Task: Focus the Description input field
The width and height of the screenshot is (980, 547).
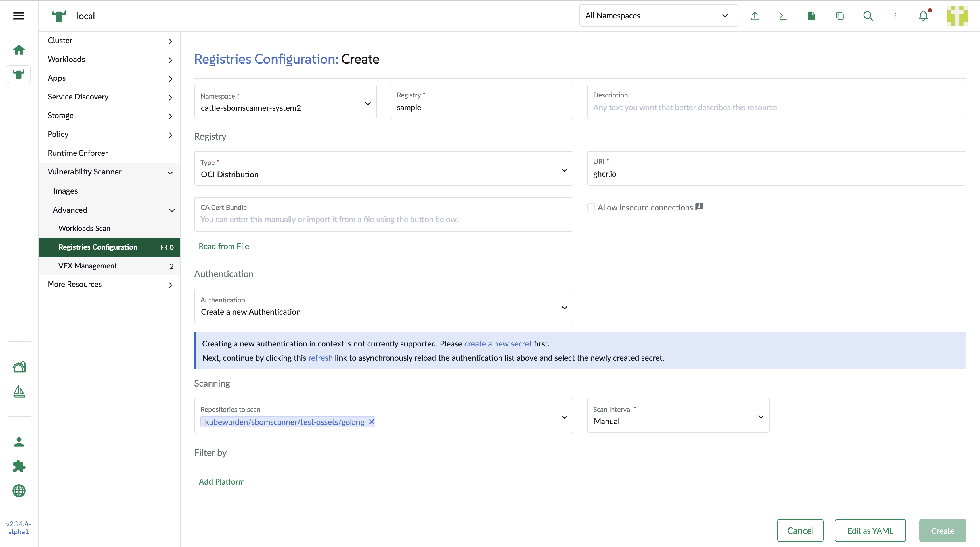Action: pyautogui.click(x=776, y=102)
